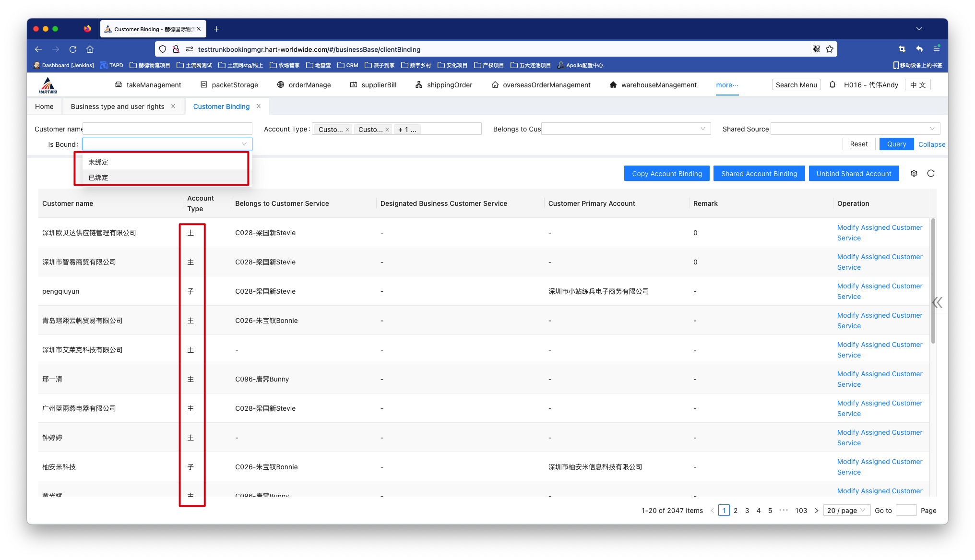Click the browser reload page icon
This screenshot has height=560, width=975.
pyautogui.click(x=73, y=49)
